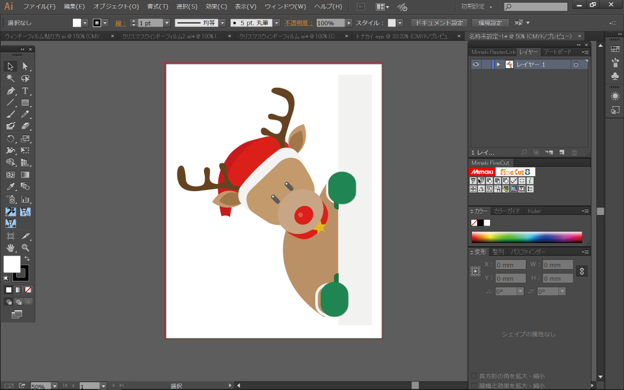
Task: Select the Perspective Grid tool
Action: tap(25, 162)
